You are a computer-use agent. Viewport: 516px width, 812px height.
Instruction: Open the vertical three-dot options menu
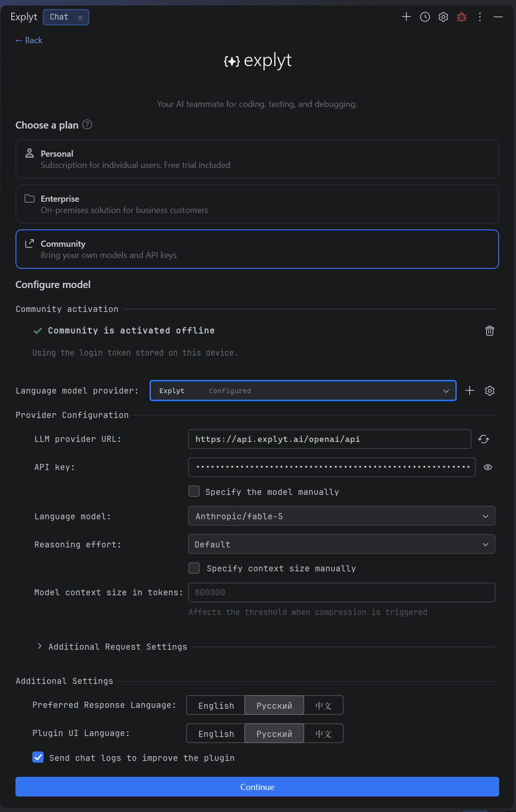[x=480, y=17]
